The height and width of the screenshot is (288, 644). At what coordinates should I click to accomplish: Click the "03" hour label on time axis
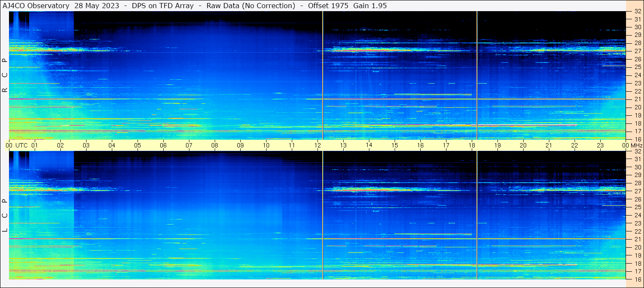(86, 145)
